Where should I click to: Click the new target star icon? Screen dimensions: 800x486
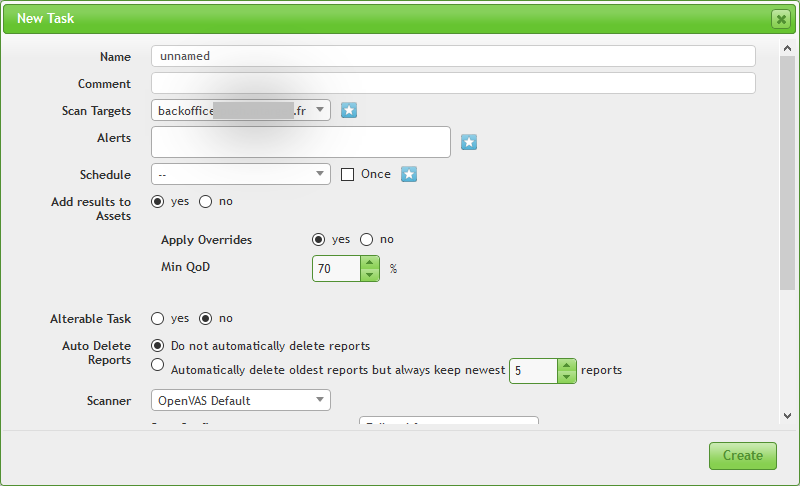349,111
